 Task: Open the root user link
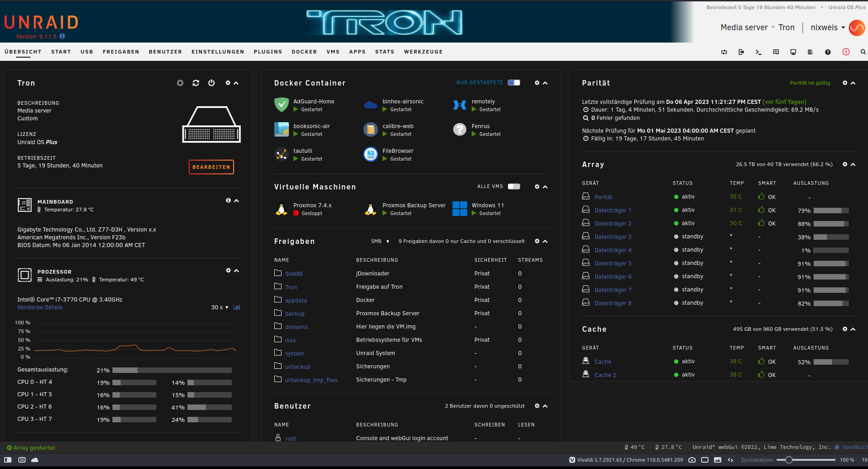[290, 439]
